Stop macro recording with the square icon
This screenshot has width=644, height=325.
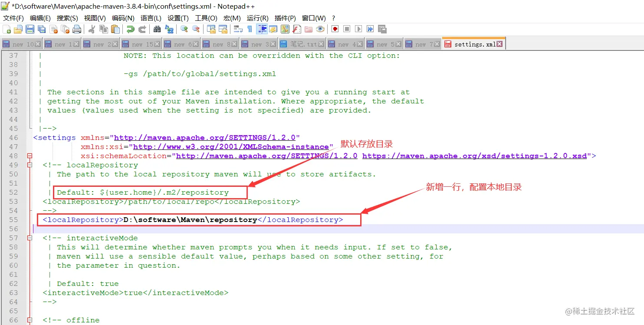click(347, 29)
